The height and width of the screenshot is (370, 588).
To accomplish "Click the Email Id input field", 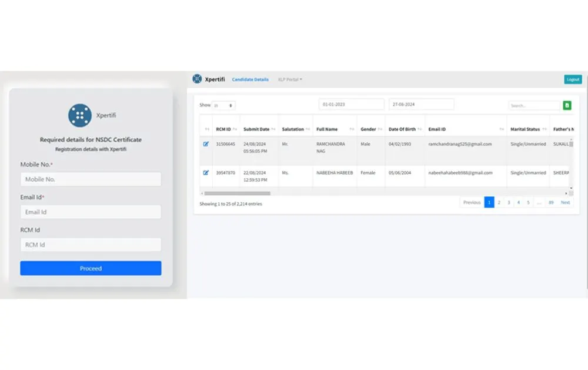I will (91, 212).
